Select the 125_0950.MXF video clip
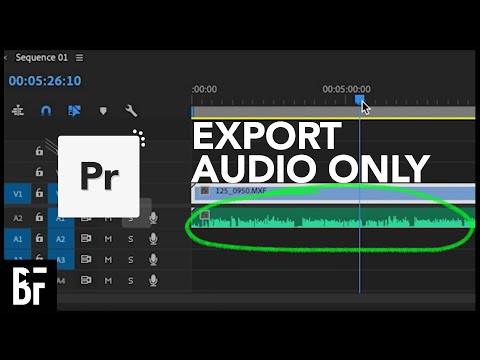The height and width of the screenshot is (360, 480). click(333, 193)
